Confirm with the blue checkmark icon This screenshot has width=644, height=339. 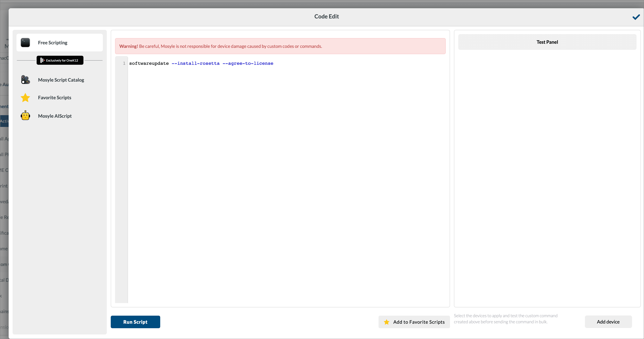[636, 17]
